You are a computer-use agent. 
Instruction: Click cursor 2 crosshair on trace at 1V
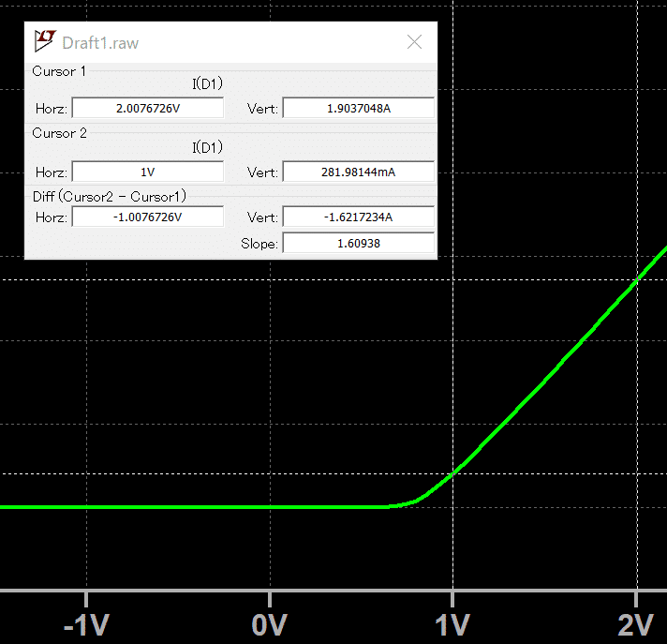pos(453,473)
